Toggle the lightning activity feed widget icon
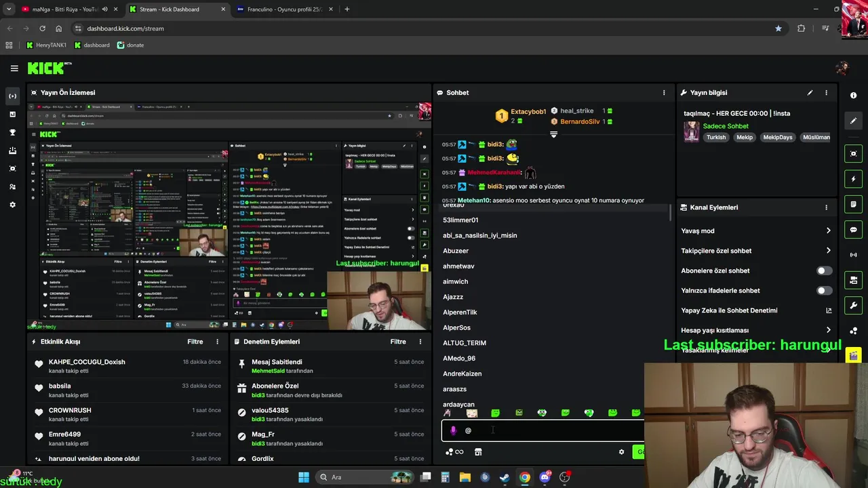The width and height of the screenshot is (868, 488). pyautogui.click(x=854, y=179)
